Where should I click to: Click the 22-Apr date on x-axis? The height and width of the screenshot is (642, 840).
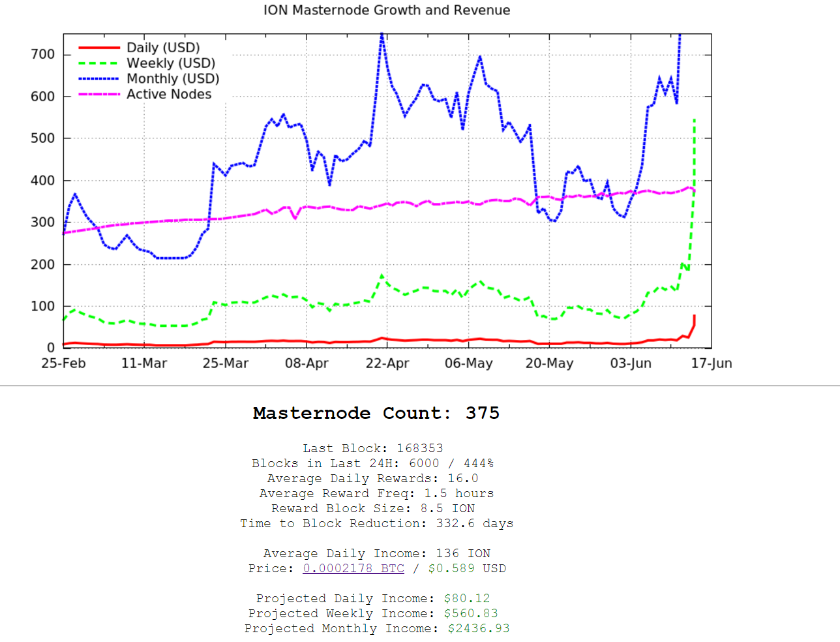click(x=387, y=363)
